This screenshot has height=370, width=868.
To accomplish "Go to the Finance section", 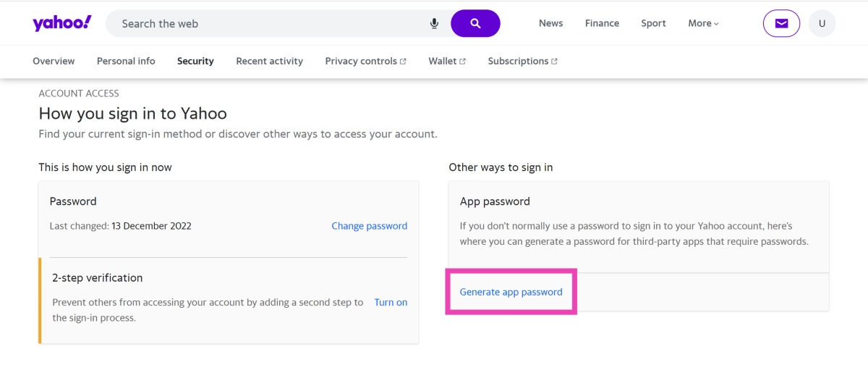I will [x=602, y=23].
